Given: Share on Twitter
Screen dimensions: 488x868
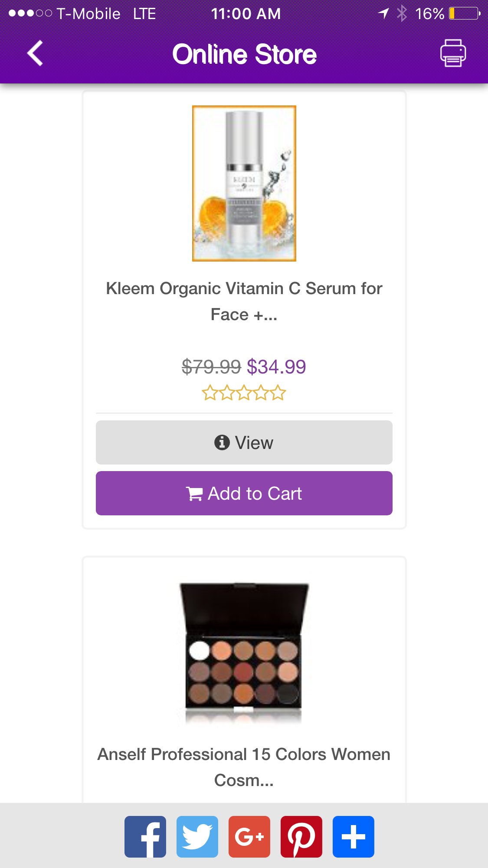Looking at the screenshot, I should 197,836.
